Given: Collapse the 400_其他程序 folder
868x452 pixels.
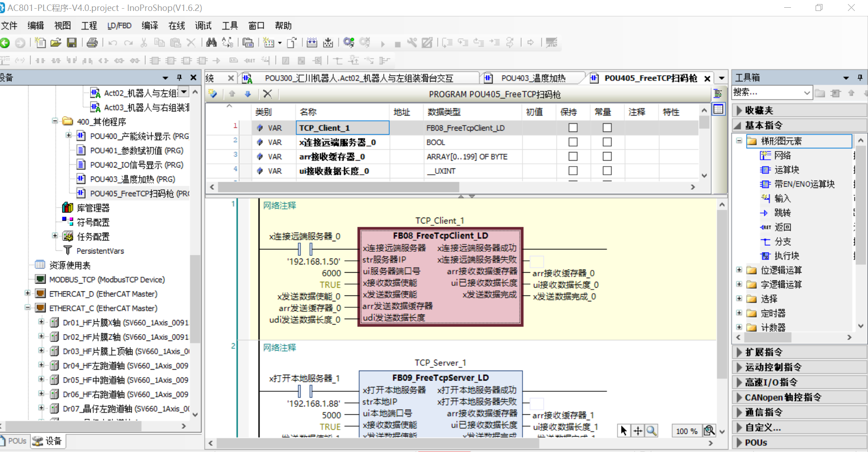Looking at the screenshot, I should coord(55,121).
